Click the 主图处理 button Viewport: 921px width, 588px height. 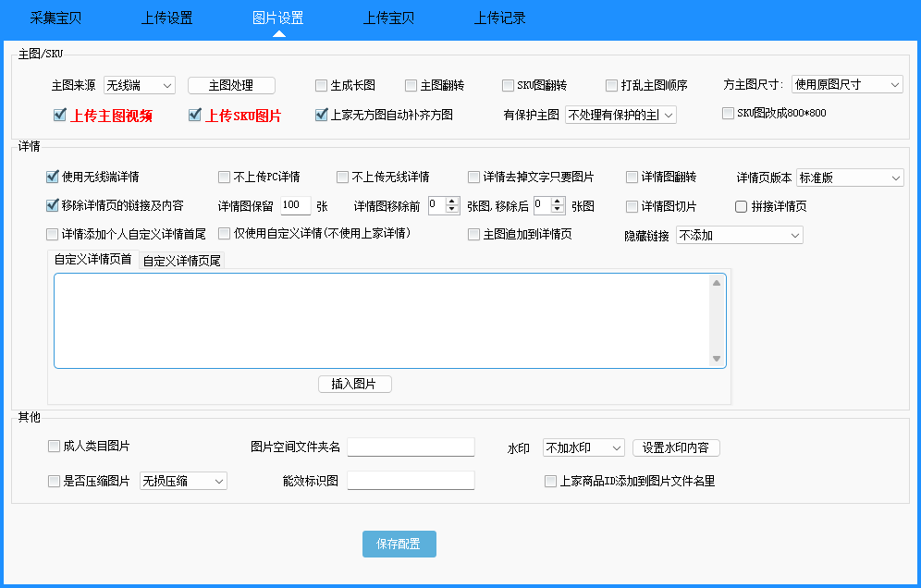click(231, 85)
